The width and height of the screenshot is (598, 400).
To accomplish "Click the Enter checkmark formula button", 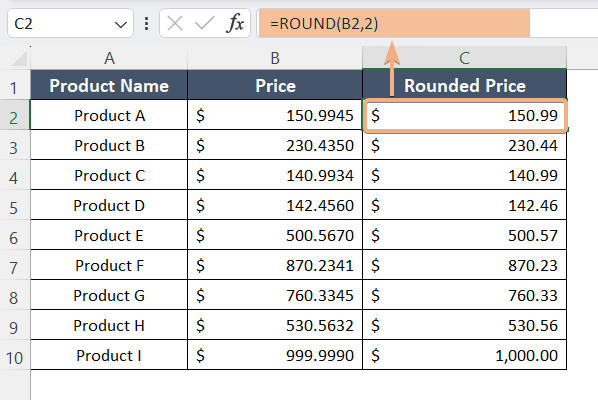I will point(205,24).
